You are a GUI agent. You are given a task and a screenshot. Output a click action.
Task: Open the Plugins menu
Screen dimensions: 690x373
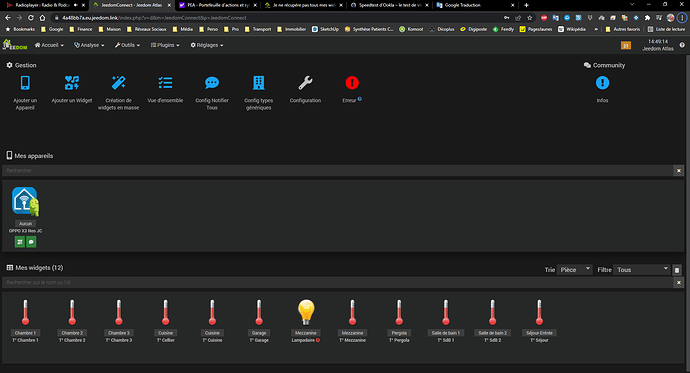pos(165,45)
